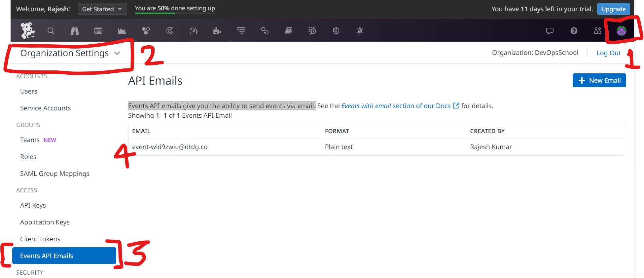The image size is (644, 278).
Task: Open the user avatar profile icon
Action: (x=621, y=31)
